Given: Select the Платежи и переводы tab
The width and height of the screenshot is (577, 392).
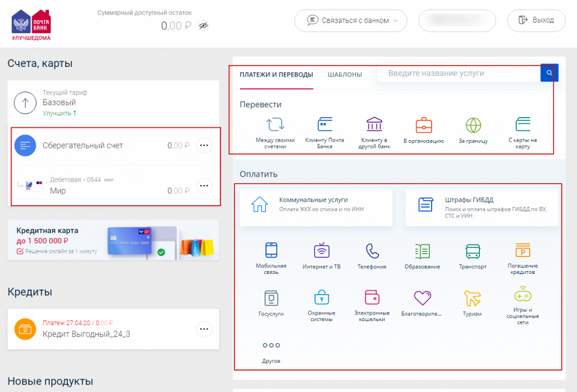Looking at the screenshot, I should 276,74.
